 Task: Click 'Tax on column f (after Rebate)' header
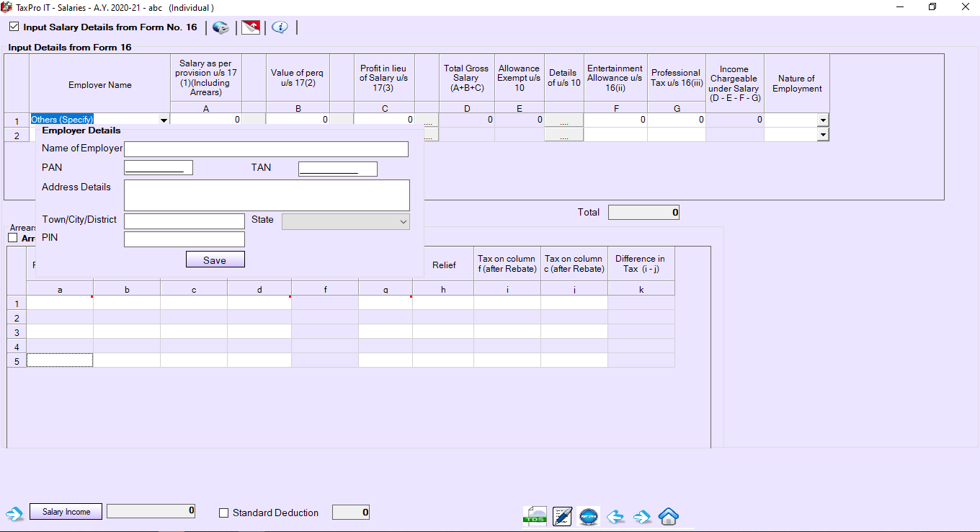[507, 264]
